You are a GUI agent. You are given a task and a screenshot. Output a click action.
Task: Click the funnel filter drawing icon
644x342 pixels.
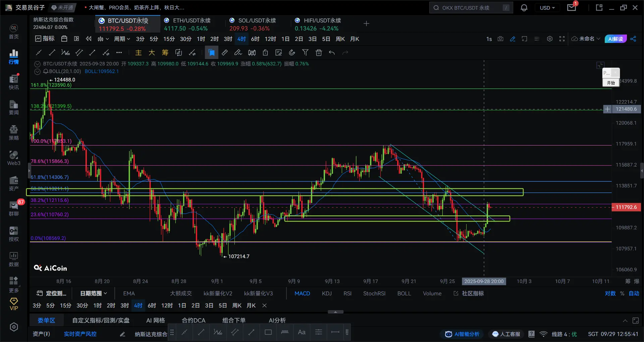pos(305,53)
